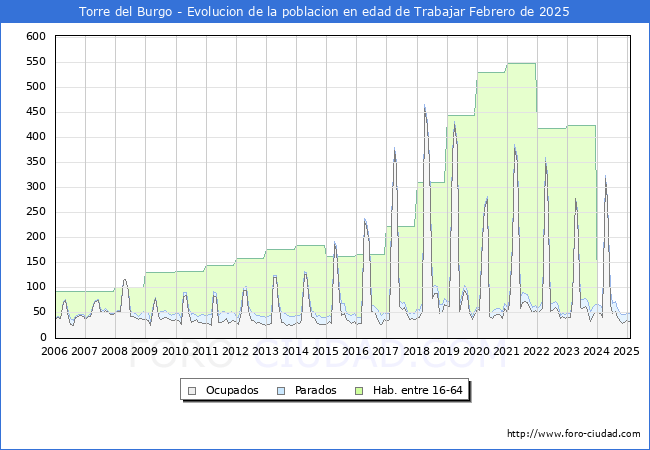Viewport: 650px width, 450px height.
Task: Click the 2019 x-axis label
Action: [446, 351]
